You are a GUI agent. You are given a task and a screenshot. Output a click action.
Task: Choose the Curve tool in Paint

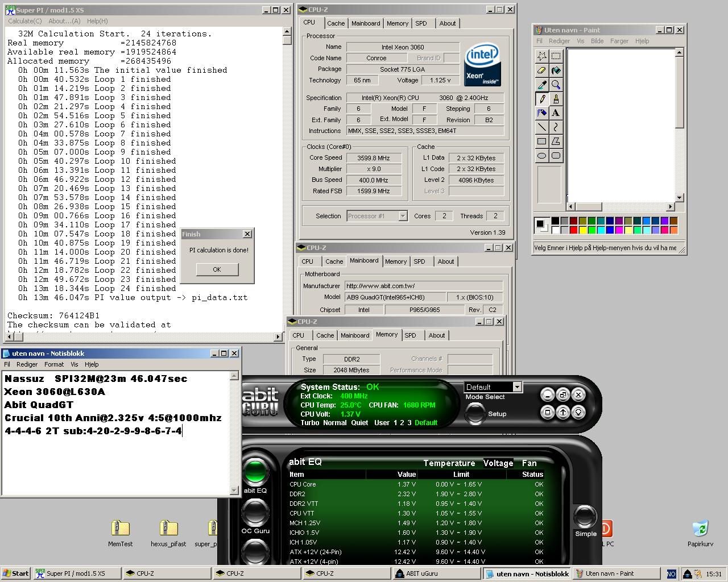[556, 127]
